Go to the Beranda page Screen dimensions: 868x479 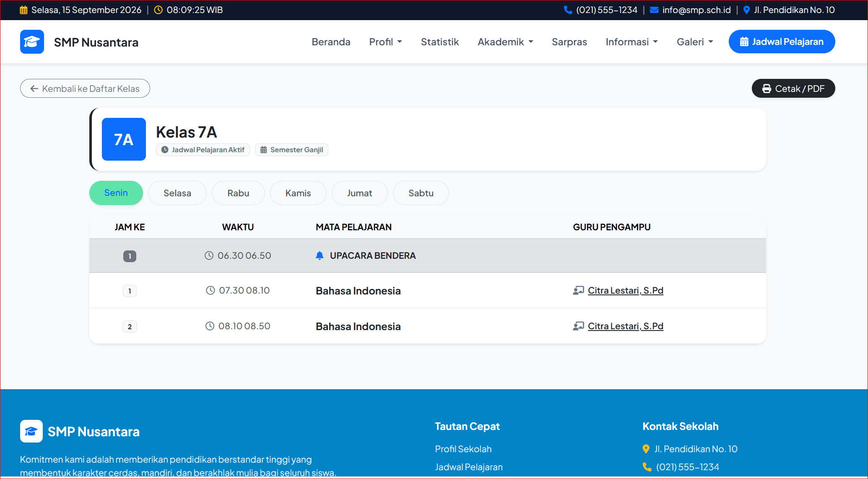click(331, 42)
